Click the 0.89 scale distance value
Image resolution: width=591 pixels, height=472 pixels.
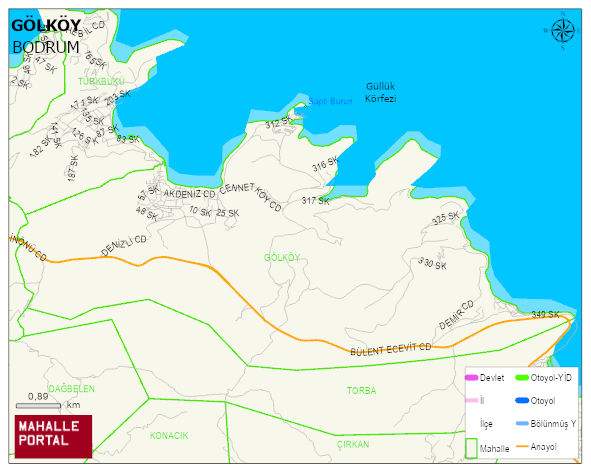[38, 396]
